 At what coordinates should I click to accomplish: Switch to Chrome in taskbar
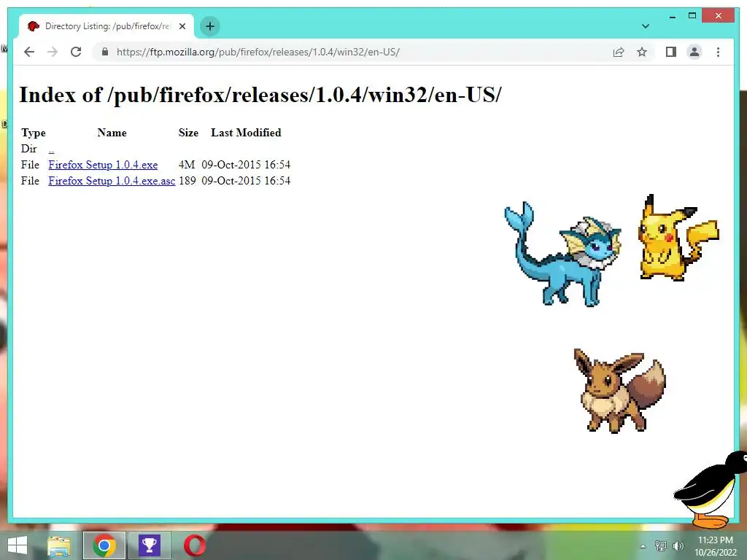pyautogui.click(x=104, y=545)
